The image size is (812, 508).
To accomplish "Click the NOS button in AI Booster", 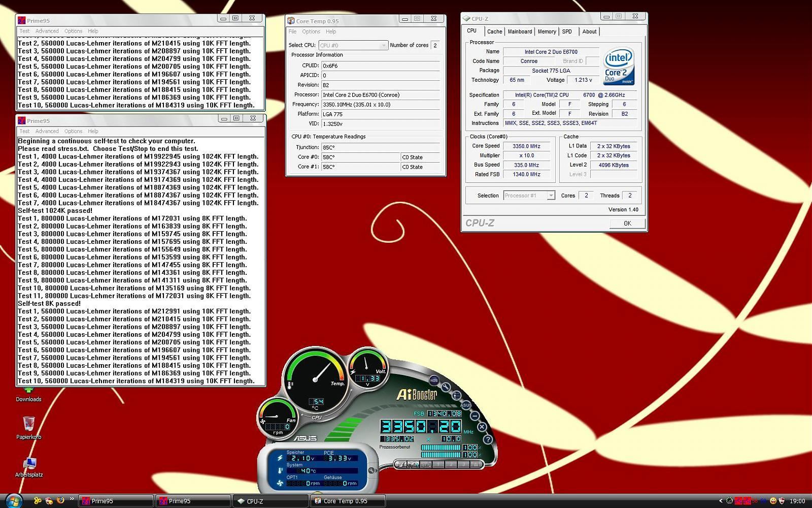I will pos(434,380).
